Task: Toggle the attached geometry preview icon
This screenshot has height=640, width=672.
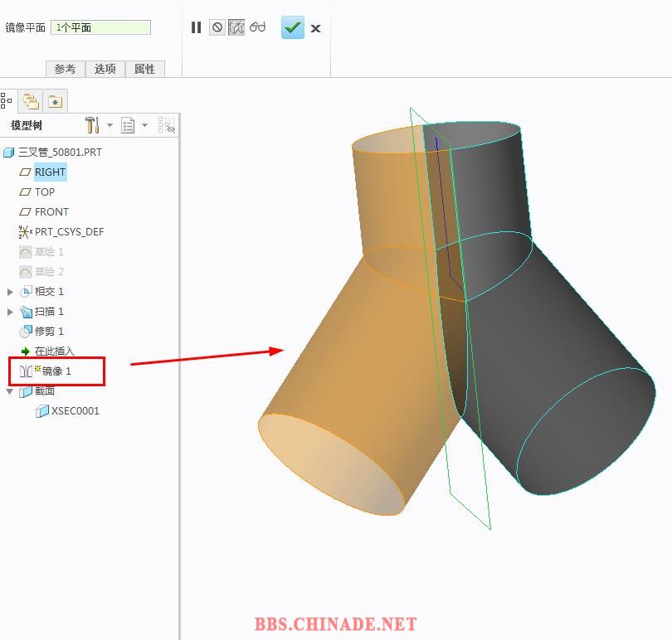Action: (236, 27)
